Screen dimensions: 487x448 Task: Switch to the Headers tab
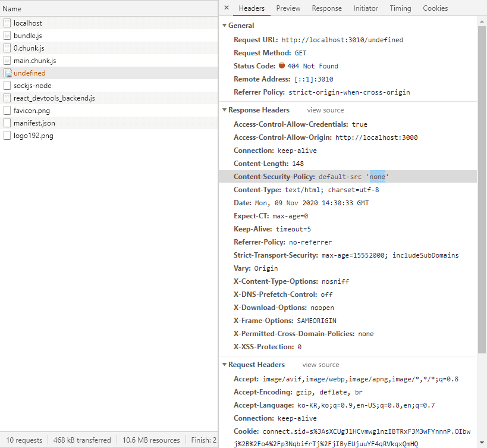252,8
